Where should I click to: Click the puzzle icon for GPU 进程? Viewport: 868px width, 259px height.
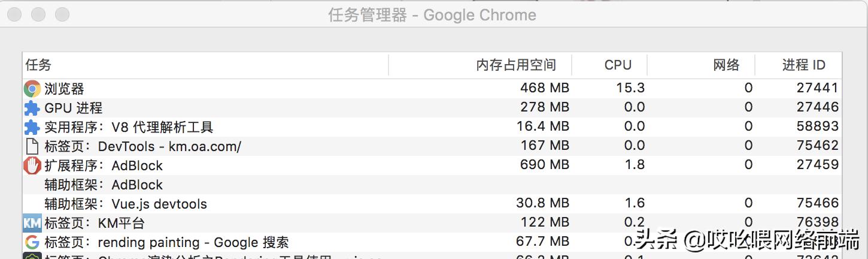[32, 108]
